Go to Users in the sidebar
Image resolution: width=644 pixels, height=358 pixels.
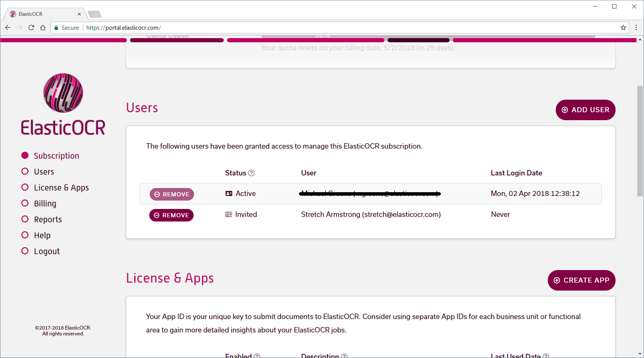tap(44, 172)
